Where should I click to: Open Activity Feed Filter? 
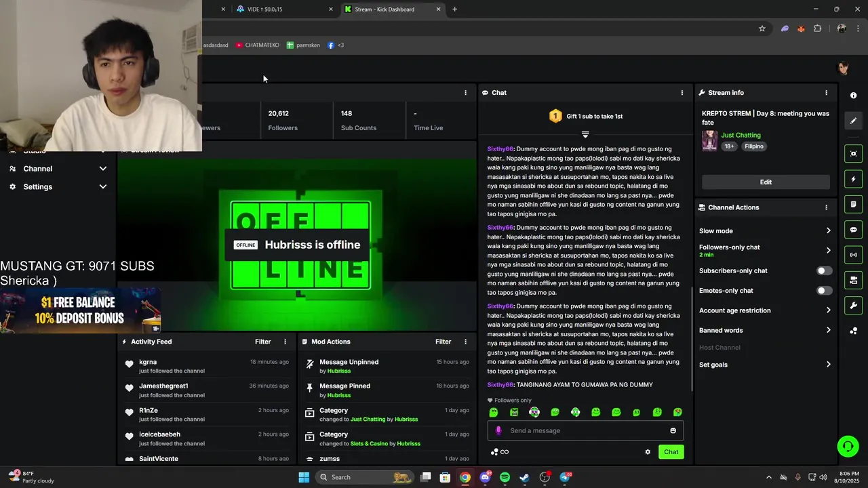(262, 342)
